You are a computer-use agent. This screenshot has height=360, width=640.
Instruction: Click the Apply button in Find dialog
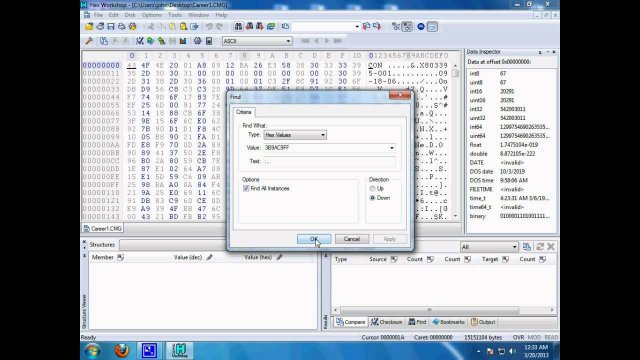point(390,239)
